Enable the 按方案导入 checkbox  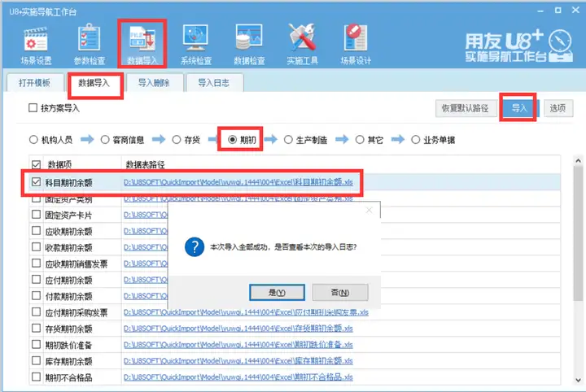[33, 108]
